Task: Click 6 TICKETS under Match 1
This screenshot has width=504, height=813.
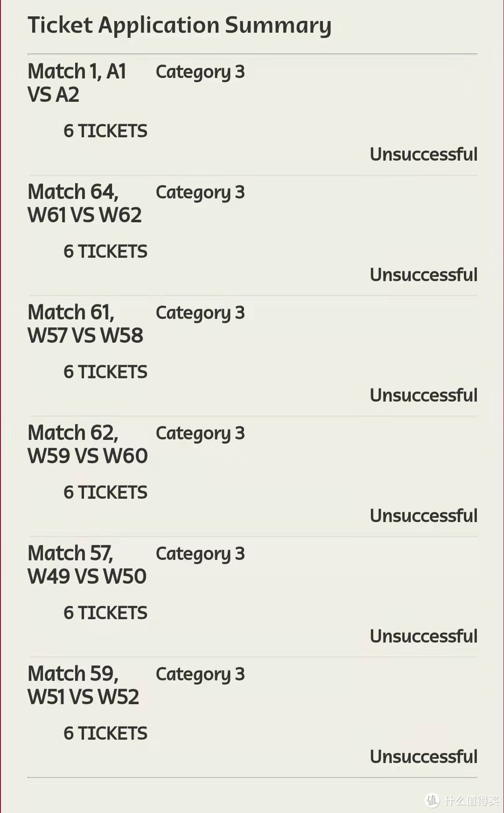Action: pos(105,131)
